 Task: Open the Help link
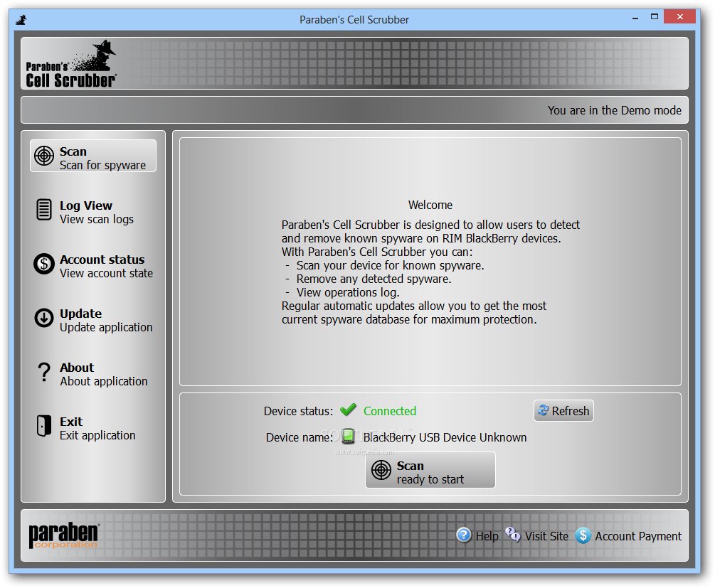coord(487,536)
